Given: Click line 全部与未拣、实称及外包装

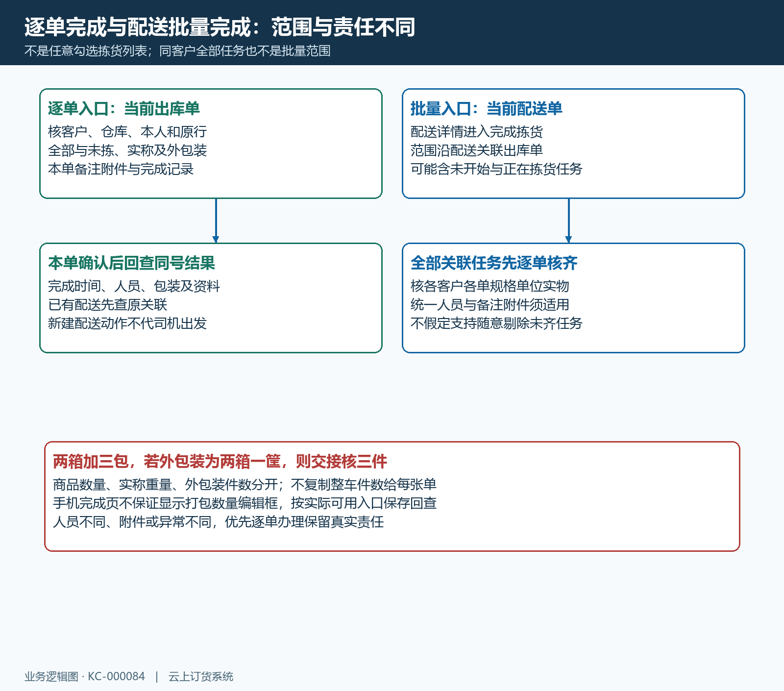Looking at the screenshot, I should [x=127, y=150].
